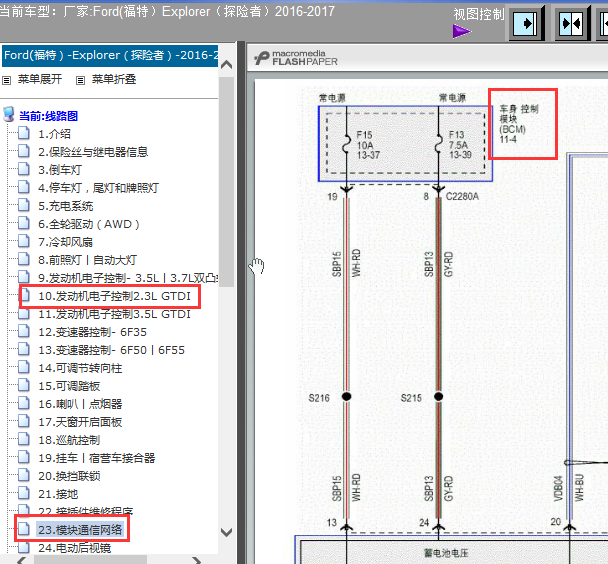Select 23.模块通信网络

[x=80, y=530]
